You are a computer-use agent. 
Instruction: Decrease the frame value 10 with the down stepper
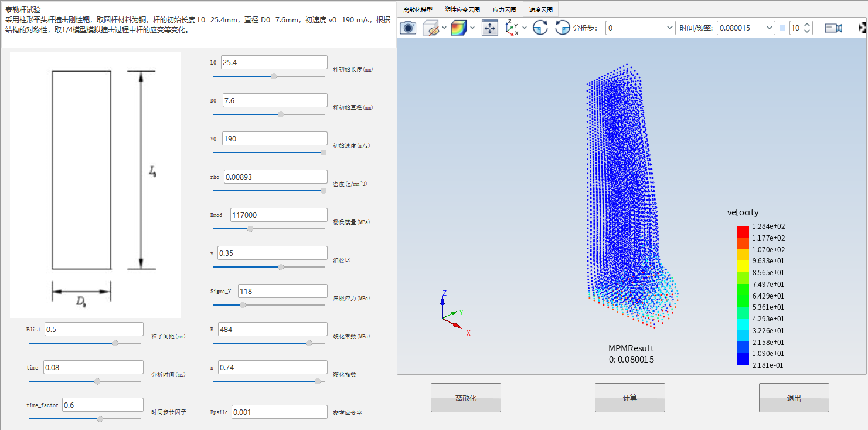click(808, 31)
